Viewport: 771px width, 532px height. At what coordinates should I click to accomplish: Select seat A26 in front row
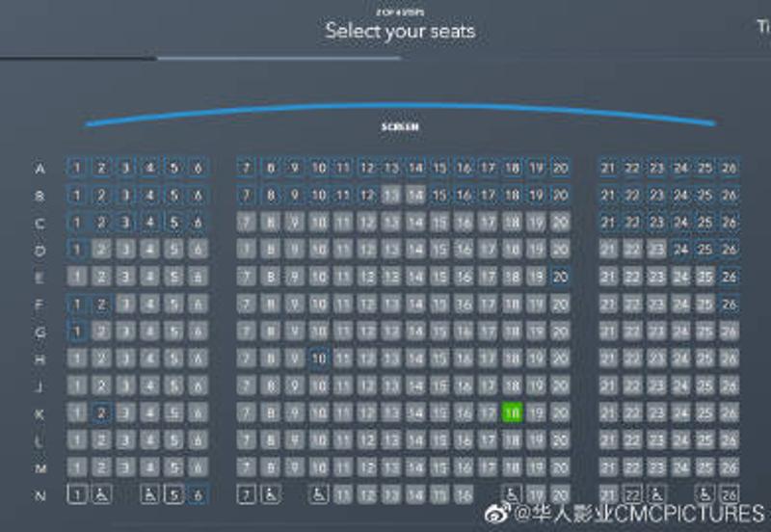tap(730, 168)
